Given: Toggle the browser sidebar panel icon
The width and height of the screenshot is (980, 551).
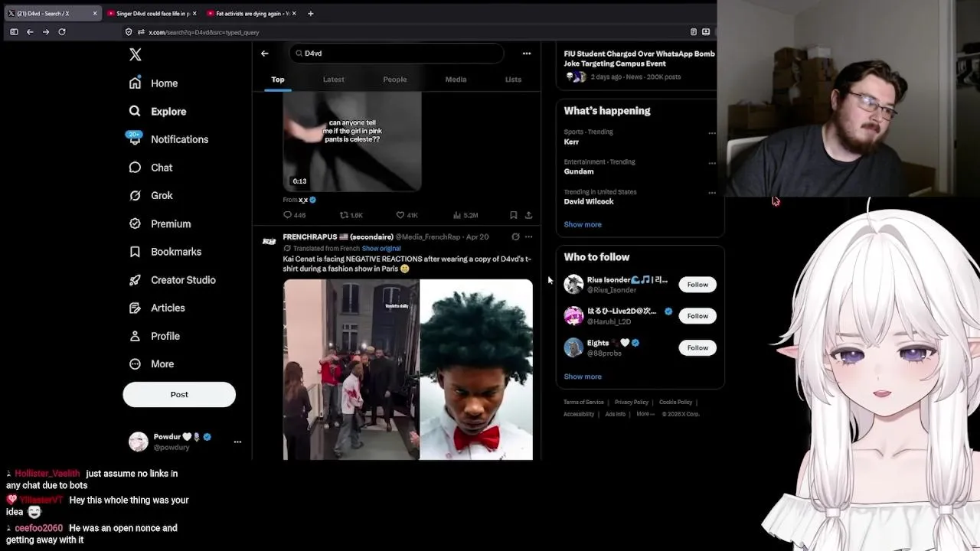Looking at the screenshot, I should coord(14,32).
